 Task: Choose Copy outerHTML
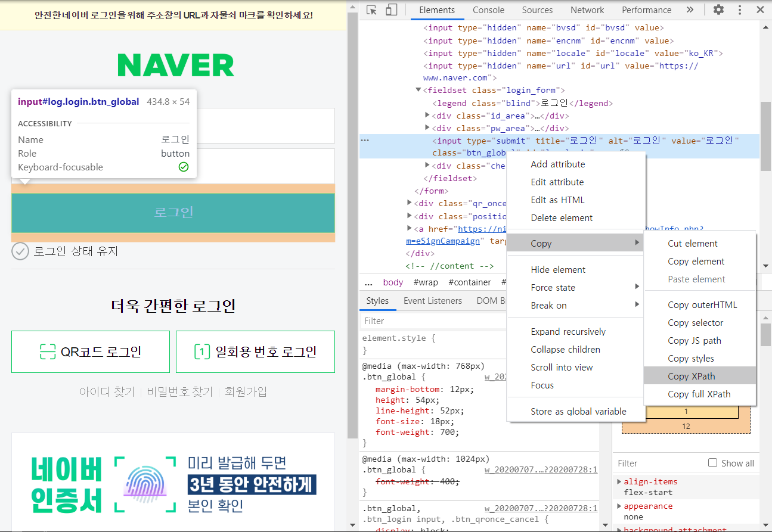point(700,304)
